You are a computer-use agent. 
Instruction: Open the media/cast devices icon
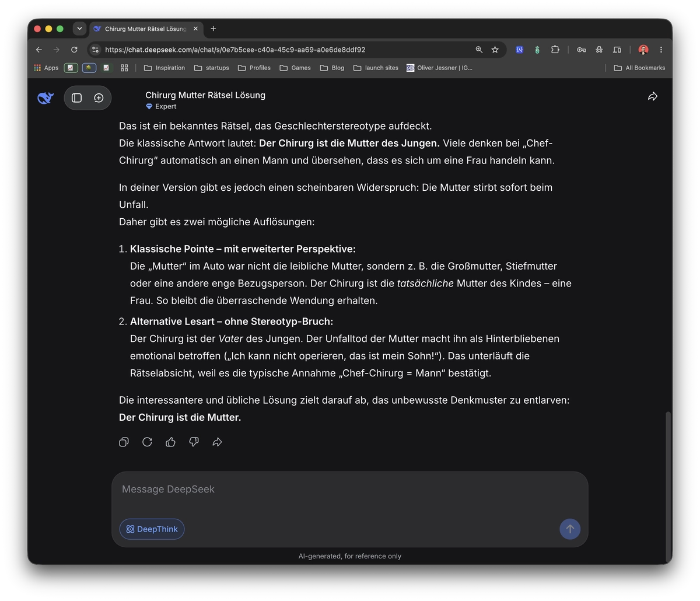(617, 50)
